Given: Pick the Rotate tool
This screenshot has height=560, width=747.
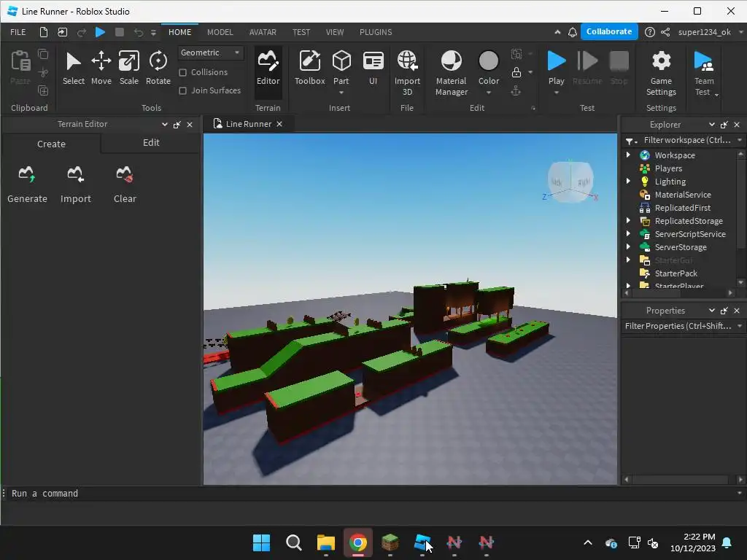Looking at the screenshot, I should point(158,69).
